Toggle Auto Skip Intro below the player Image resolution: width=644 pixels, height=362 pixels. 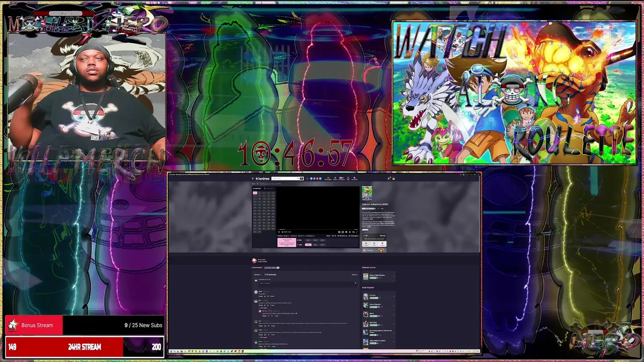[310, 236]
